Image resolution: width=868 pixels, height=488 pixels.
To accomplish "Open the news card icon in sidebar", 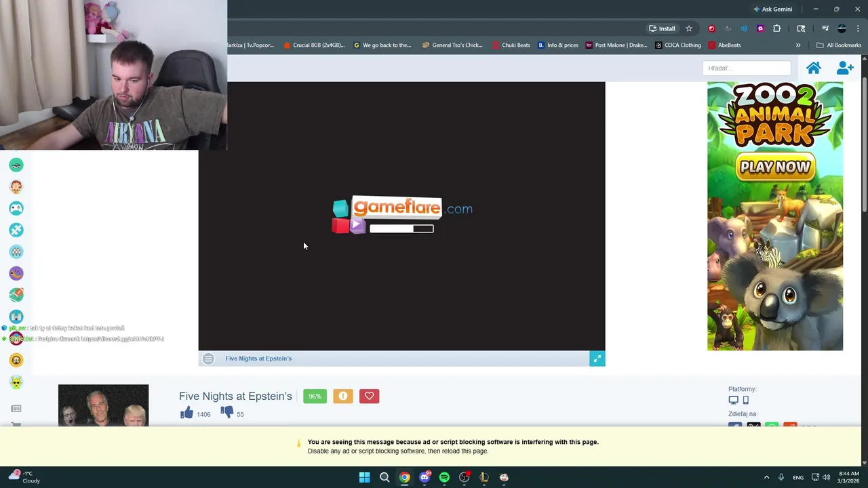I will (x=16, y=409).
